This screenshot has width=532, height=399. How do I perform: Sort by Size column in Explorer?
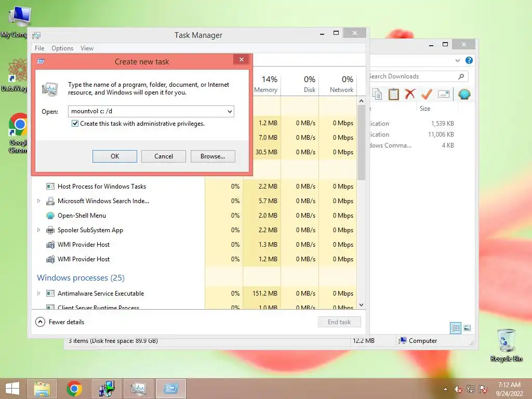[x=425, y=109]
